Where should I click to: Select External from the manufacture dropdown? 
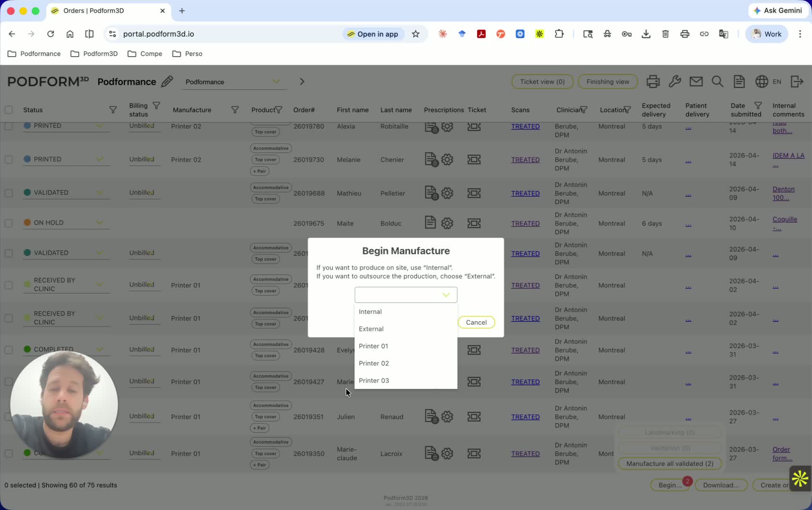point(406,329)
